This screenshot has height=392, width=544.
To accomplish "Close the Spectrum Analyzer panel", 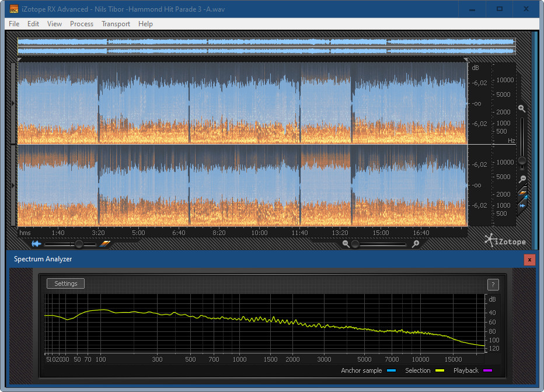I will 529,260.
